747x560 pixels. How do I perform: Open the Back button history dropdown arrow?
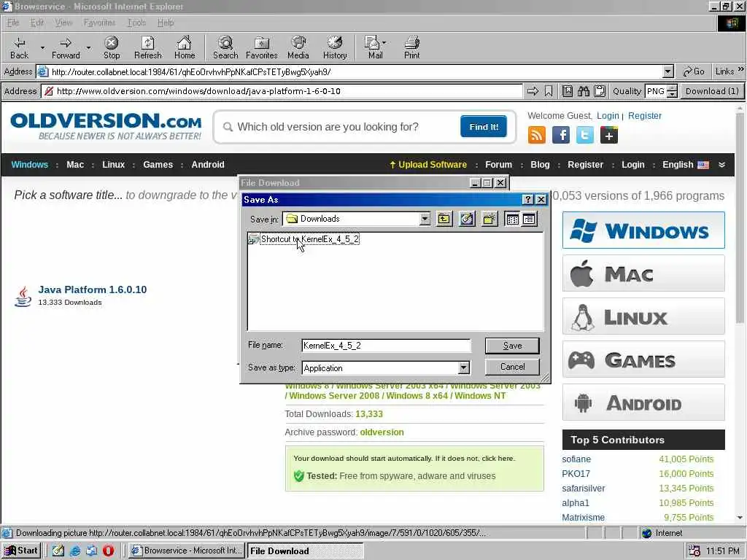point(42,47)
